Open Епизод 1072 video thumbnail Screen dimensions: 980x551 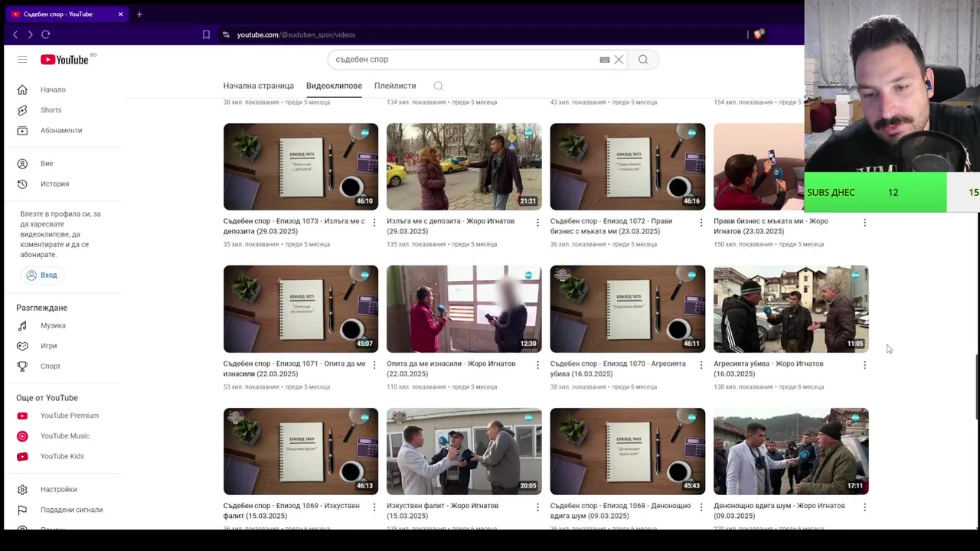(x=628, y=167)
